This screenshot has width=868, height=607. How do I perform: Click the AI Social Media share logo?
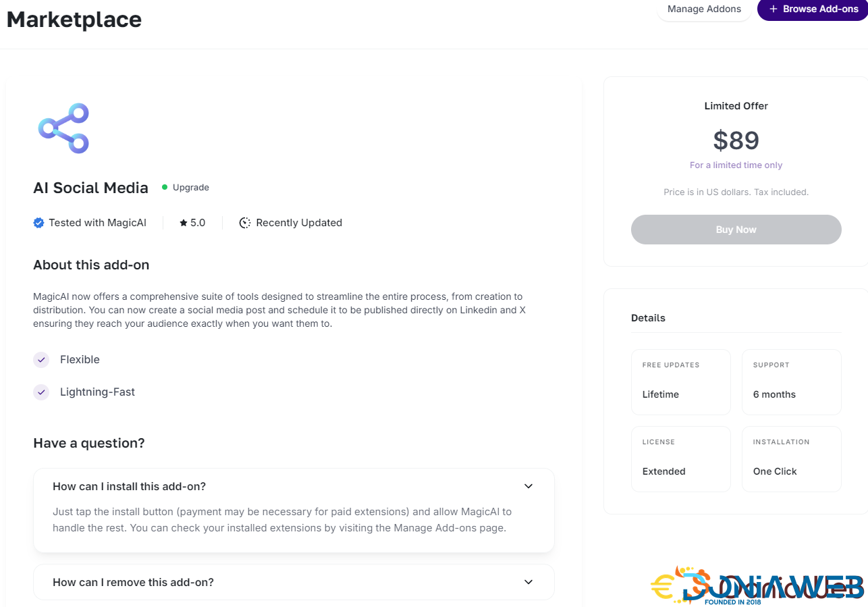(64, 128)
